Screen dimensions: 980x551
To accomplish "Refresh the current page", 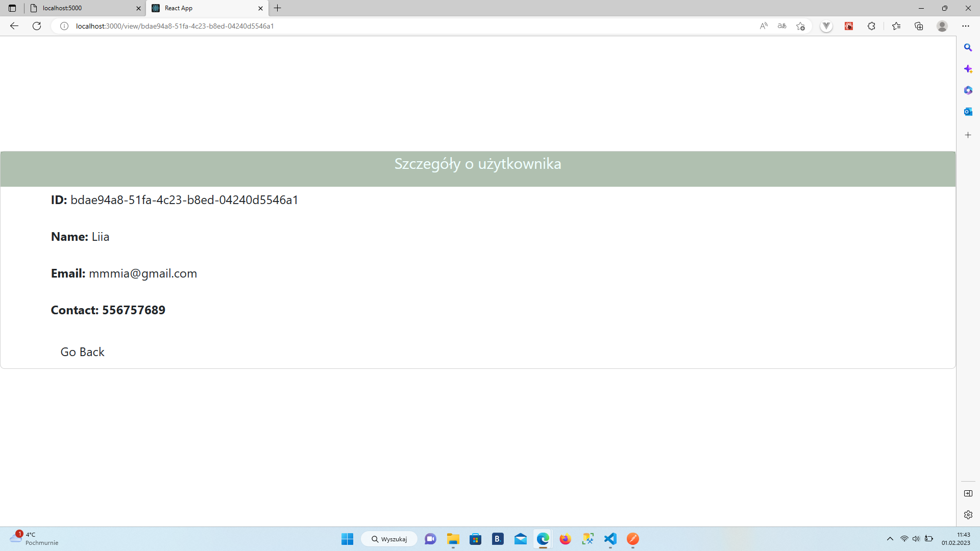I will click(37, 26).
